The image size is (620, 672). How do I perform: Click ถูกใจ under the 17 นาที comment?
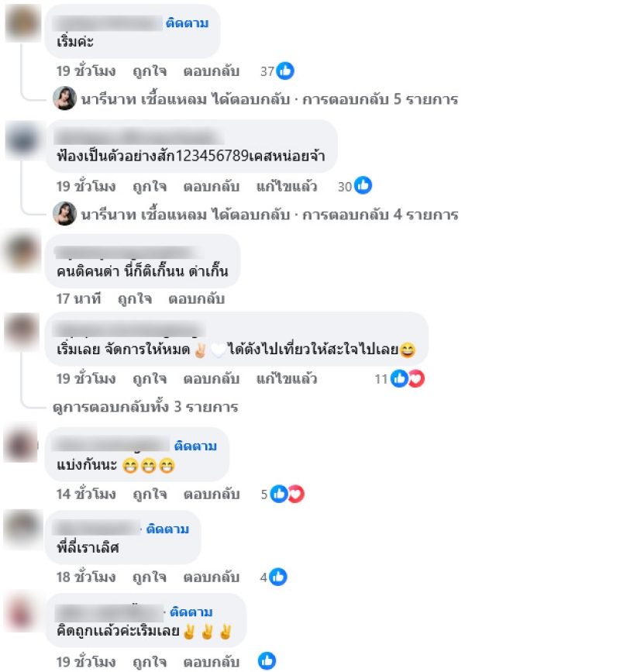click(x=135, y=298)
